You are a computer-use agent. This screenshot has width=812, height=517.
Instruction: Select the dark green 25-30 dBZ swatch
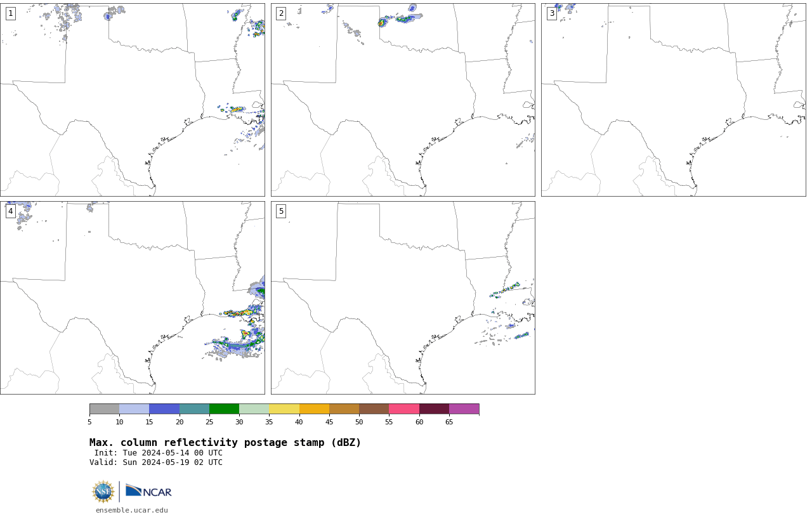(x=224, y=409)
